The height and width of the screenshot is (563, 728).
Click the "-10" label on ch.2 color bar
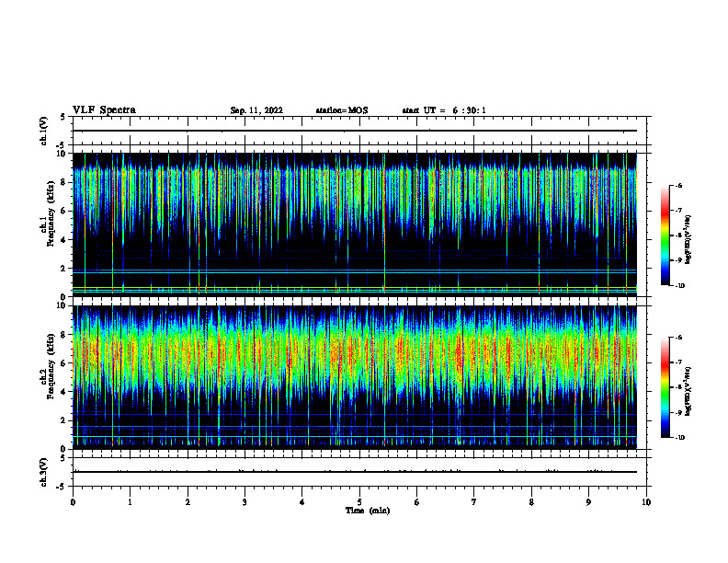point(679,438)
